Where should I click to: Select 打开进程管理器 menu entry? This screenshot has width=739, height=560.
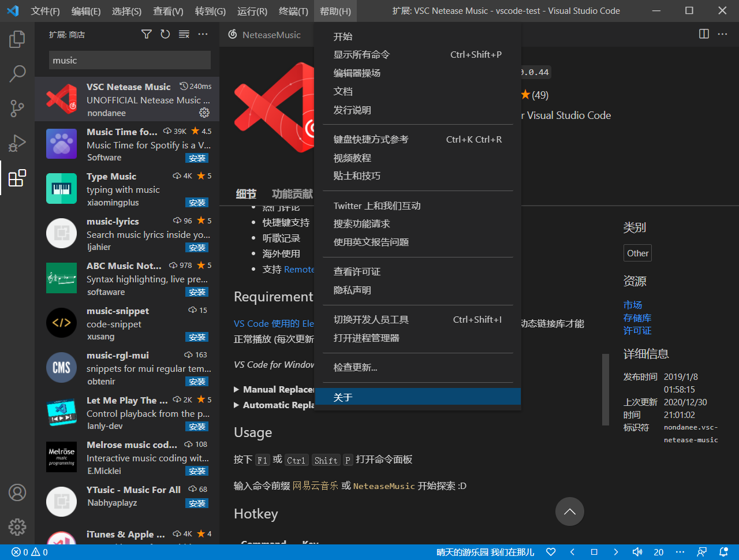coord(418,338)
